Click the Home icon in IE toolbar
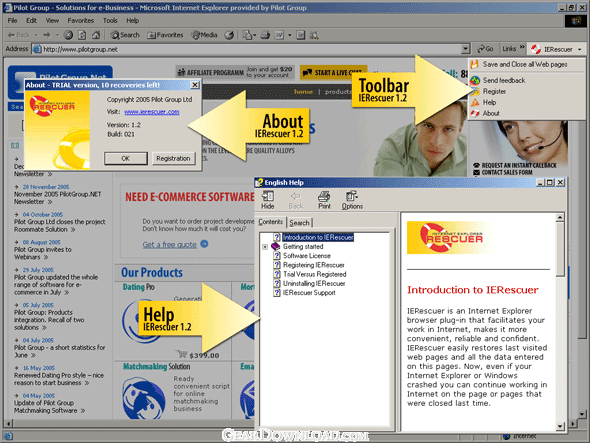Screen dimensions: 590x443 [96, 35]
